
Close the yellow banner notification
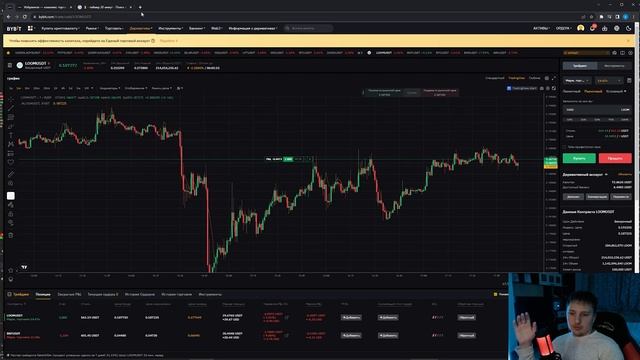coord(628,41)
